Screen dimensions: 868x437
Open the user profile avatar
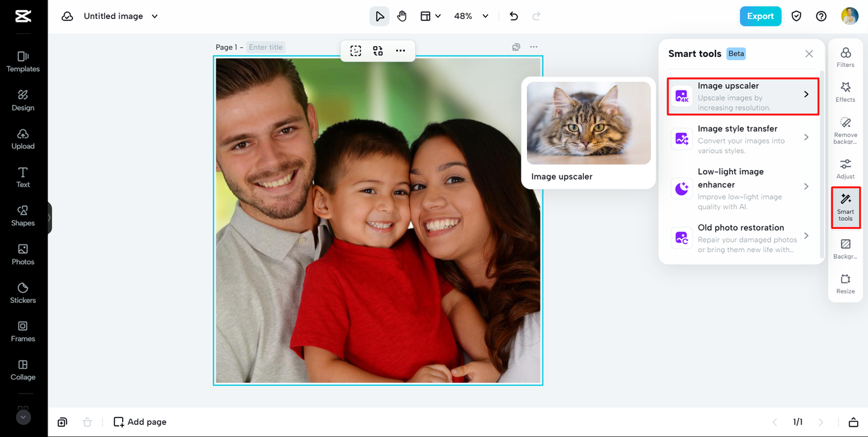click(850, 16)
